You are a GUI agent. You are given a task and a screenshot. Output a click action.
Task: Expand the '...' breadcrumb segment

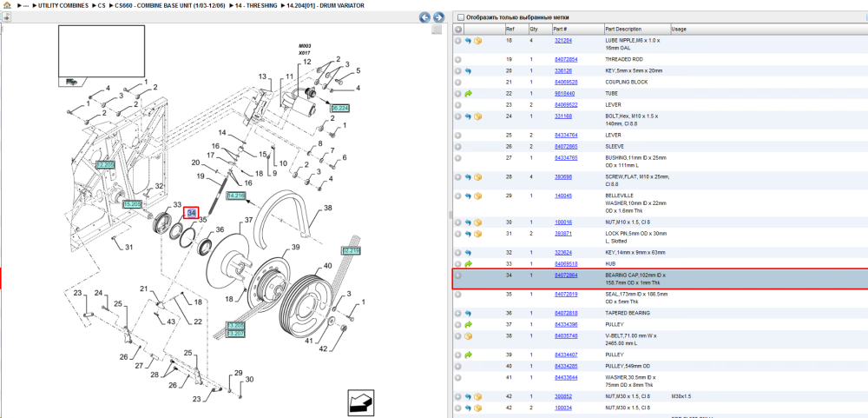pyautogui.click(x=25, y=5)
